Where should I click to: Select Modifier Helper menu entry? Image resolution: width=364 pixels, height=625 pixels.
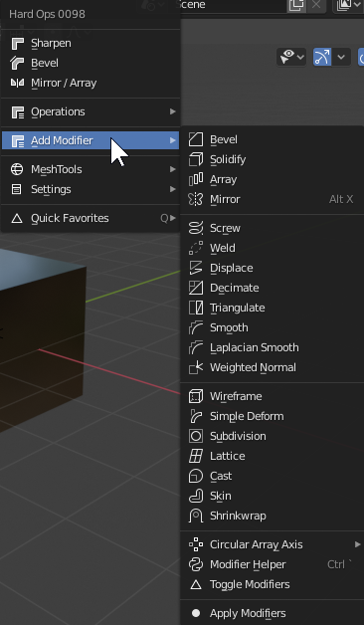coord(273,564)
